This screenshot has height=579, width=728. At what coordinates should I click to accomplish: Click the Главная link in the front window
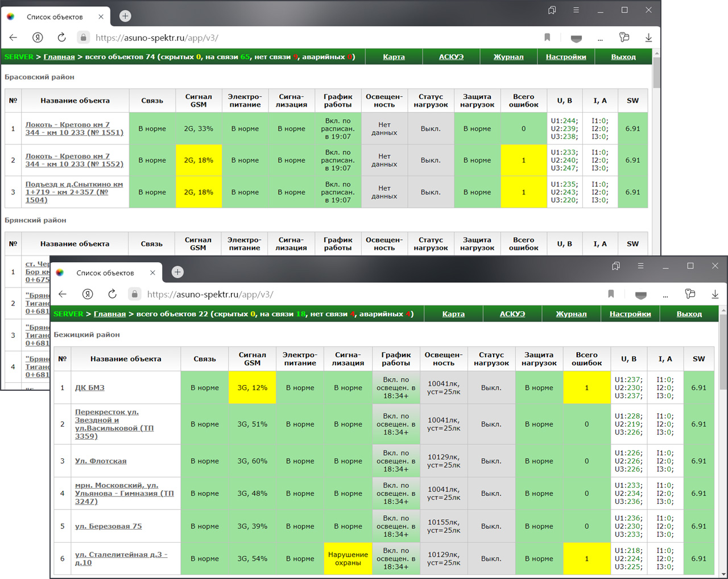click(x=110, y=314)
